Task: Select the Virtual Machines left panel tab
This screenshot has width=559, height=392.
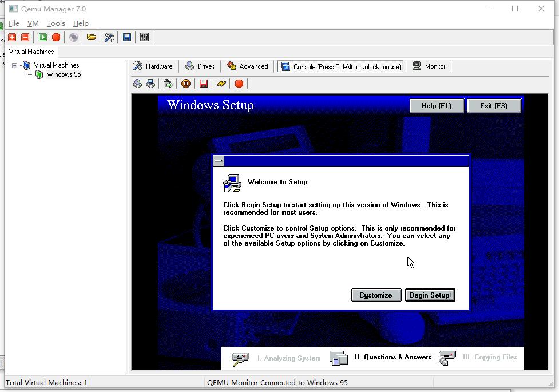Action: click(31, 52)
